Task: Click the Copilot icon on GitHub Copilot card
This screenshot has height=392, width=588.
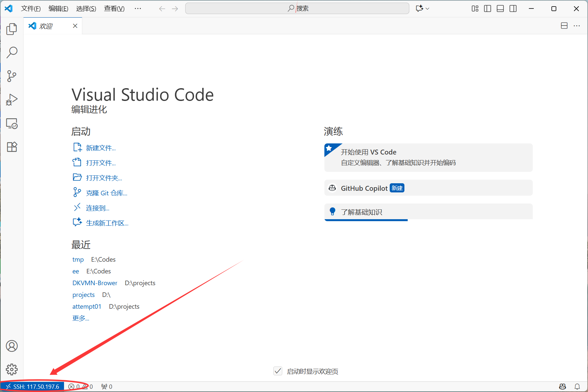Action: coord(332,188)
